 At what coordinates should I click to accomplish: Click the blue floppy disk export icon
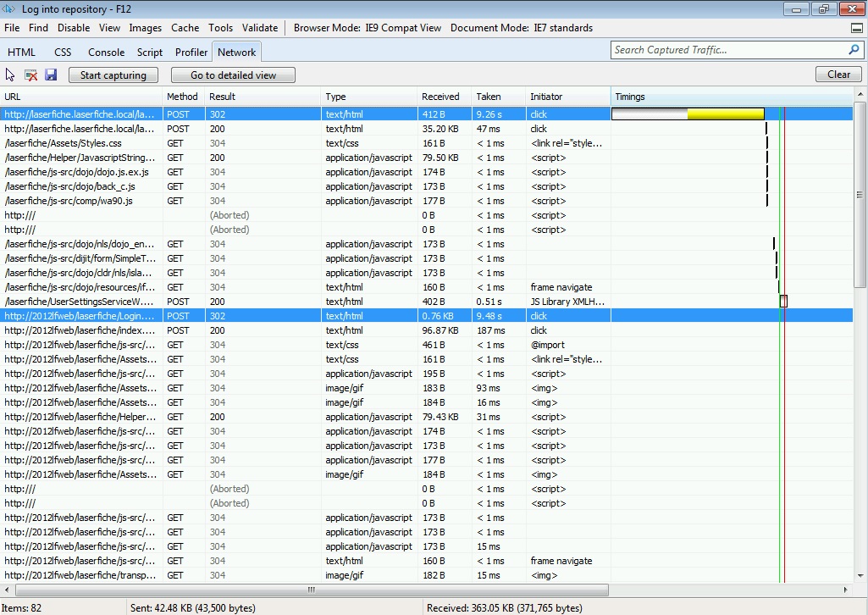[51, 75]
